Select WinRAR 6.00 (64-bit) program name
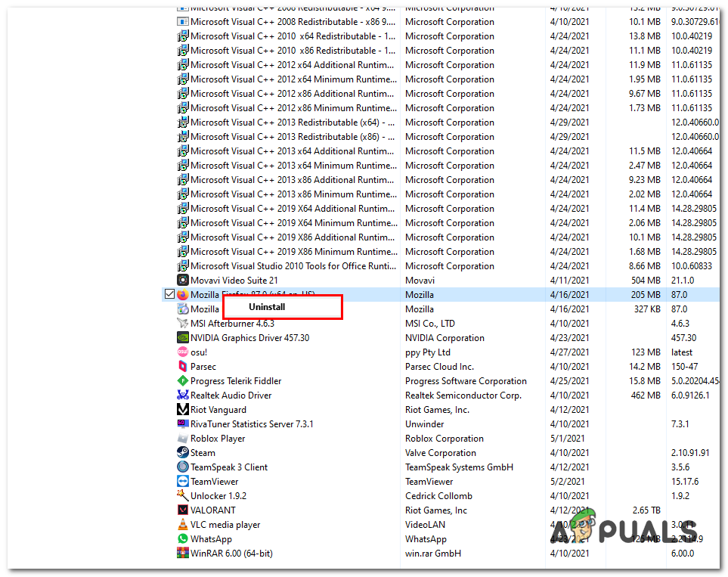The image size is (728, 577). [x=231, y=554]
